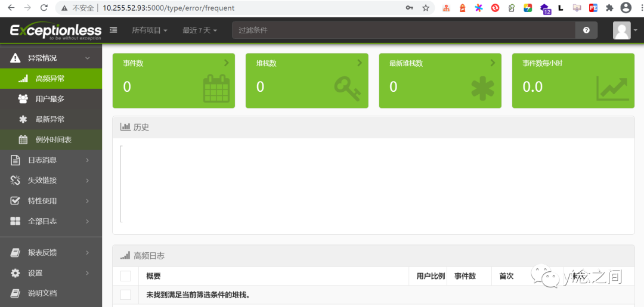The image size is (644, 307).
Task: Expand the 设置 section chevron
Action: [x=87, y=273]
